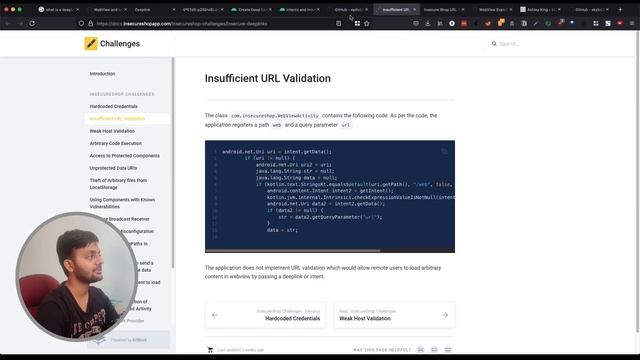Image resolution: width=640 pixels, height=360 pixels.
Task: Click the Powered by GitBook badge
Action: click(128, 340)
